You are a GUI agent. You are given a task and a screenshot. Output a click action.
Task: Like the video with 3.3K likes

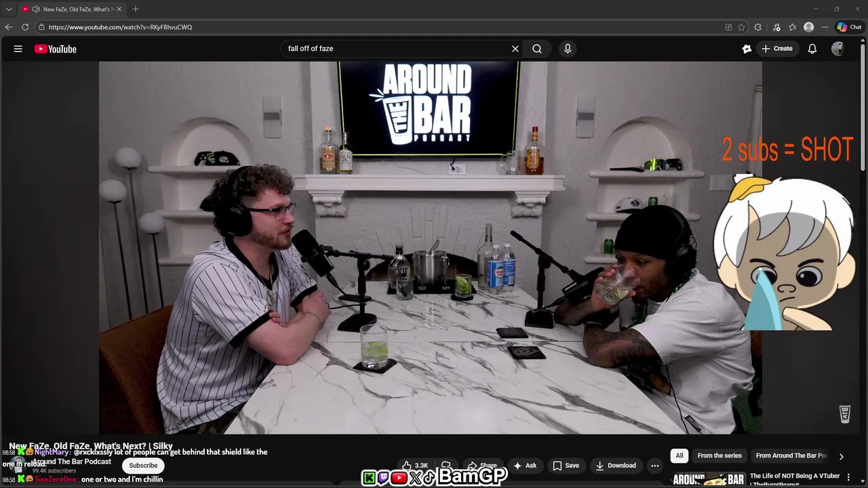[x=415, y=466]
